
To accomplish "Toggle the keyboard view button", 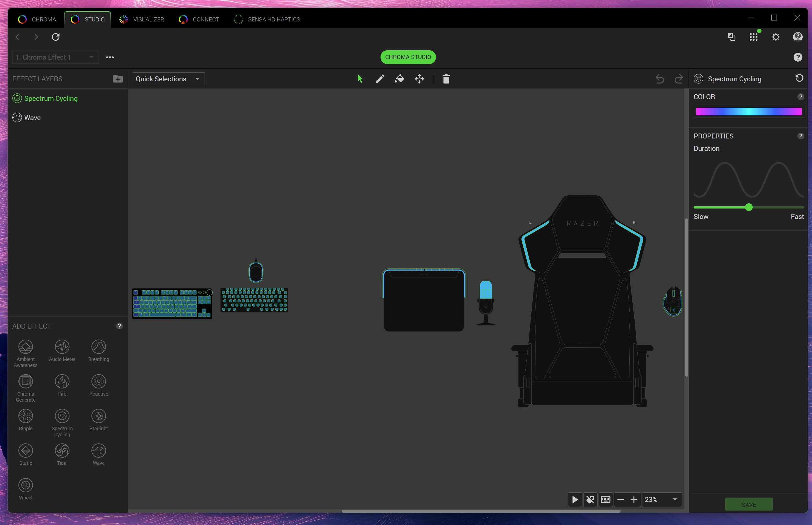I will coord(605,499).
